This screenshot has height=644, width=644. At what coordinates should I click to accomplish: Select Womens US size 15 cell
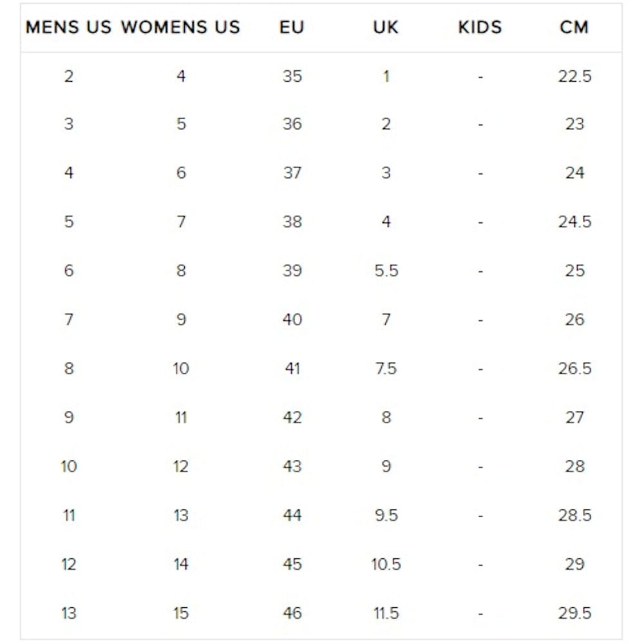tap(181, 612)
